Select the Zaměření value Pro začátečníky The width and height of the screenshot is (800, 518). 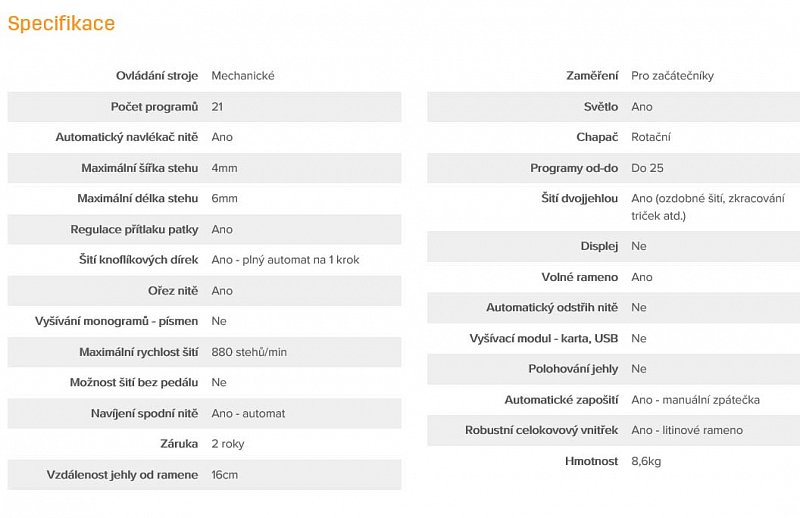pos(672,76)
